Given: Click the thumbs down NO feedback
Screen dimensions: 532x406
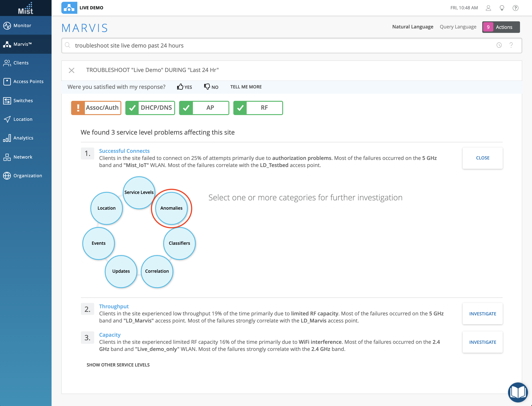Looking at the screenshot, I should 211,87.
